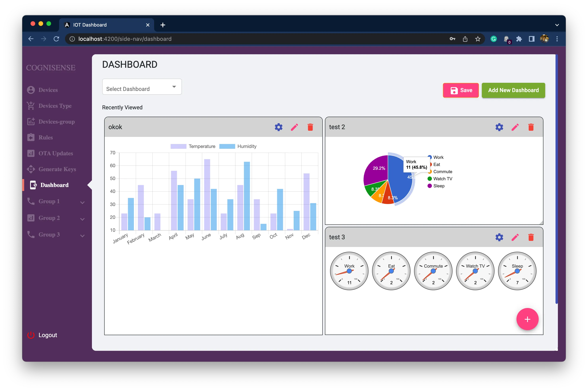Toggle the Temperature legend series

click(193, 146)
